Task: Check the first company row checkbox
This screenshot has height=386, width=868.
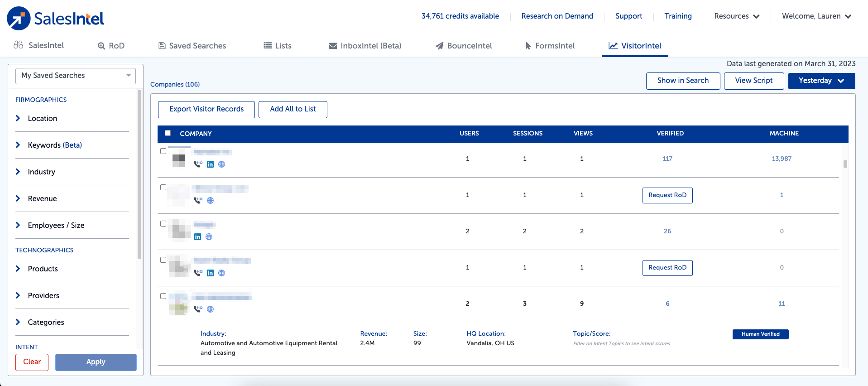Action: [x=163, y=151]
